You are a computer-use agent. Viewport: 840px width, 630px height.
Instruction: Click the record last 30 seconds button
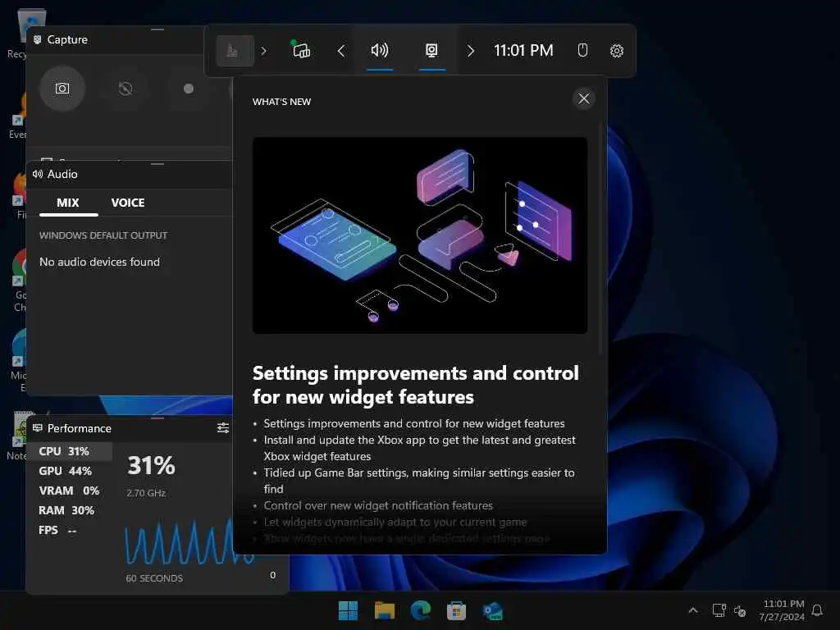tap(126, 89)
